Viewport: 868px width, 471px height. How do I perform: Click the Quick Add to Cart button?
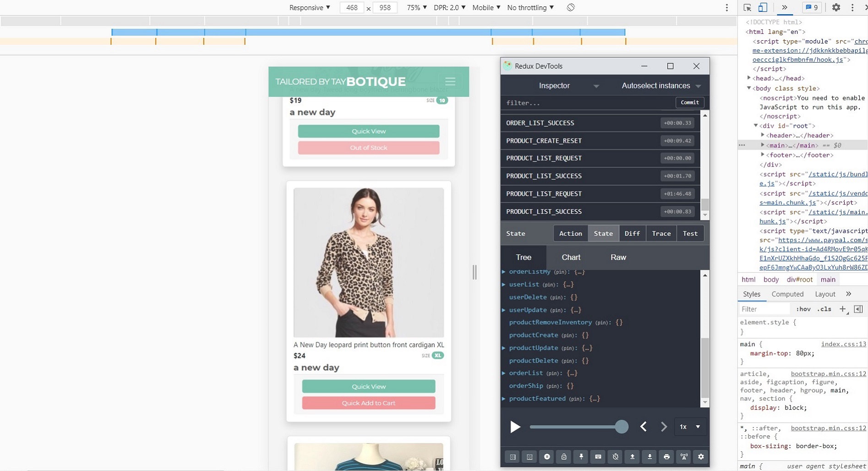click(x=369, y=403)
